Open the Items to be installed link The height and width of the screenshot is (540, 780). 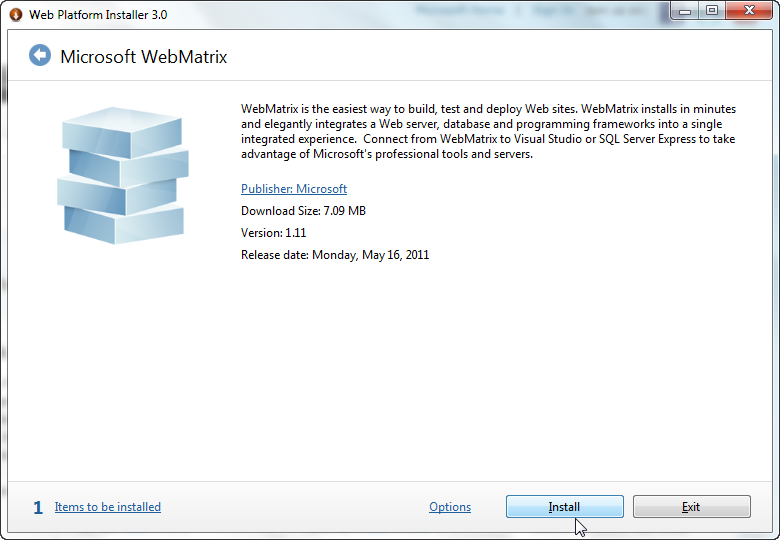(107, 507)
